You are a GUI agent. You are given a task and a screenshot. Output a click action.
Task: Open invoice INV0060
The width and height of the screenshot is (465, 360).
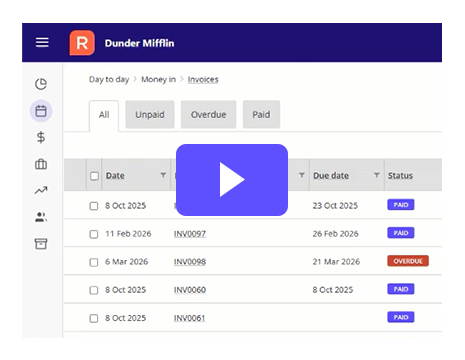tap(190, 290)
